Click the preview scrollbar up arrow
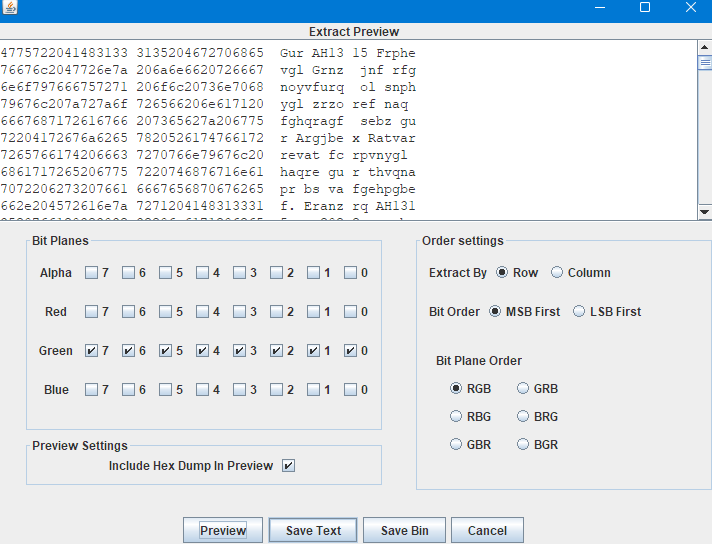The height and width of the screenshot is (544, 712). 704,47
